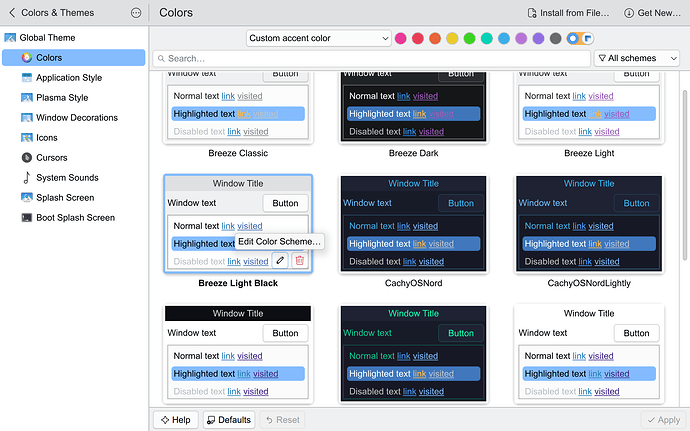Pick the lavender accent color

(521, 38)
